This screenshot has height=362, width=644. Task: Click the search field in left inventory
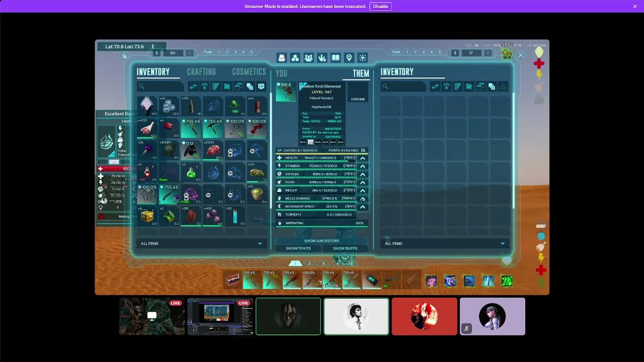(x=161, y=86)
